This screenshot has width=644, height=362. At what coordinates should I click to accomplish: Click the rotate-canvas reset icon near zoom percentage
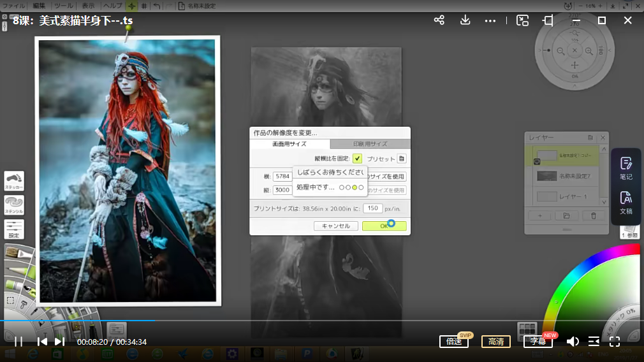point(568,6)
